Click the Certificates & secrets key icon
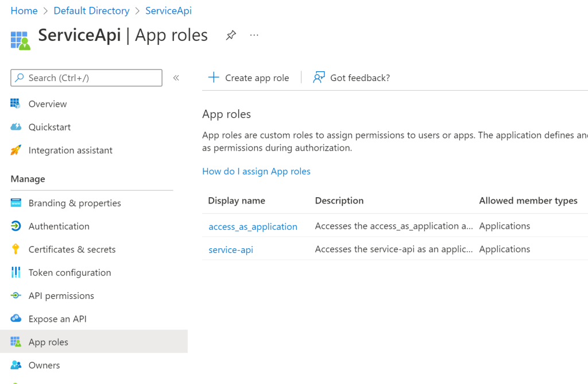 pyautogui.click(x=17, y=249)
